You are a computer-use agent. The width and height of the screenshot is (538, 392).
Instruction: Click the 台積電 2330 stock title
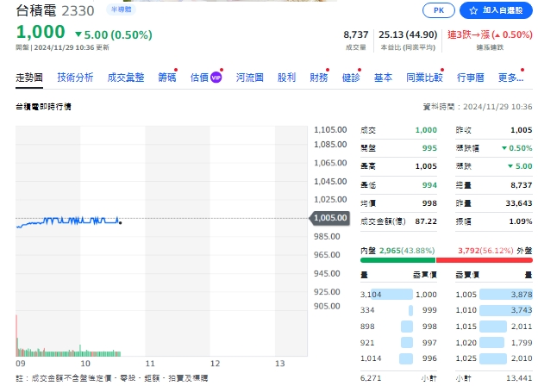(55, 10)
